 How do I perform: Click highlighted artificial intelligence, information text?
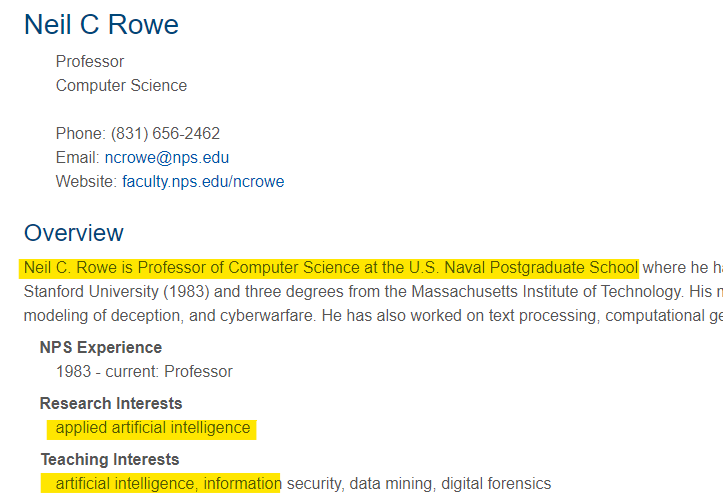[x=168, y=484]
